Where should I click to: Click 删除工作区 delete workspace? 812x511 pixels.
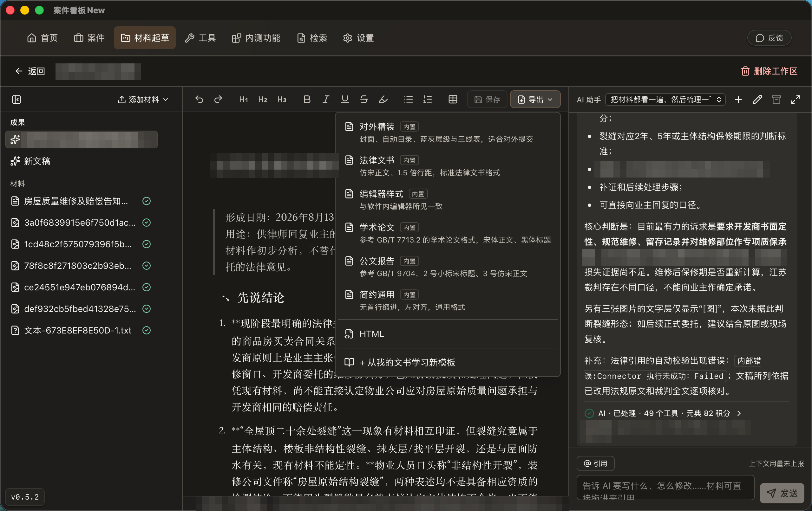point(769,71)
